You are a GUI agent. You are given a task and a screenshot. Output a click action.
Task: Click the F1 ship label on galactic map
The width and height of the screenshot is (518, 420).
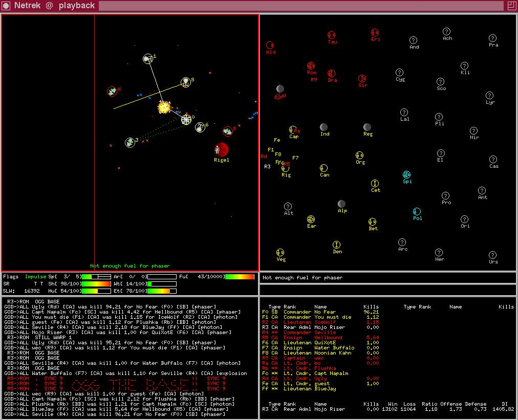tap(271, 149)
